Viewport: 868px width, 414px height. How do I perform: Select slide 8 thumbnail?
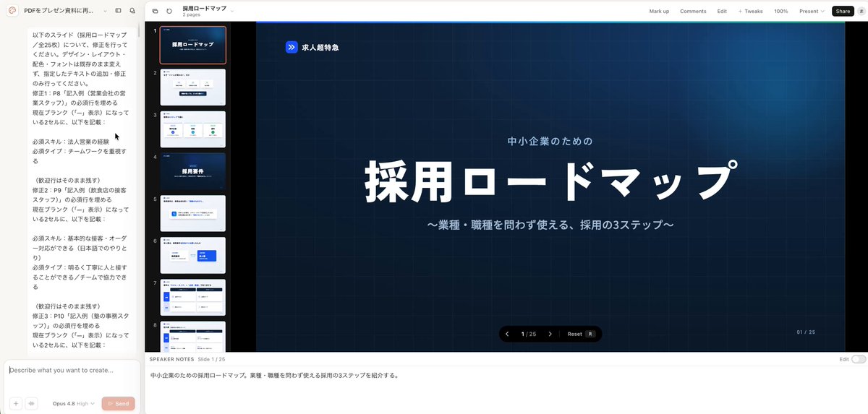coord(192,336)
